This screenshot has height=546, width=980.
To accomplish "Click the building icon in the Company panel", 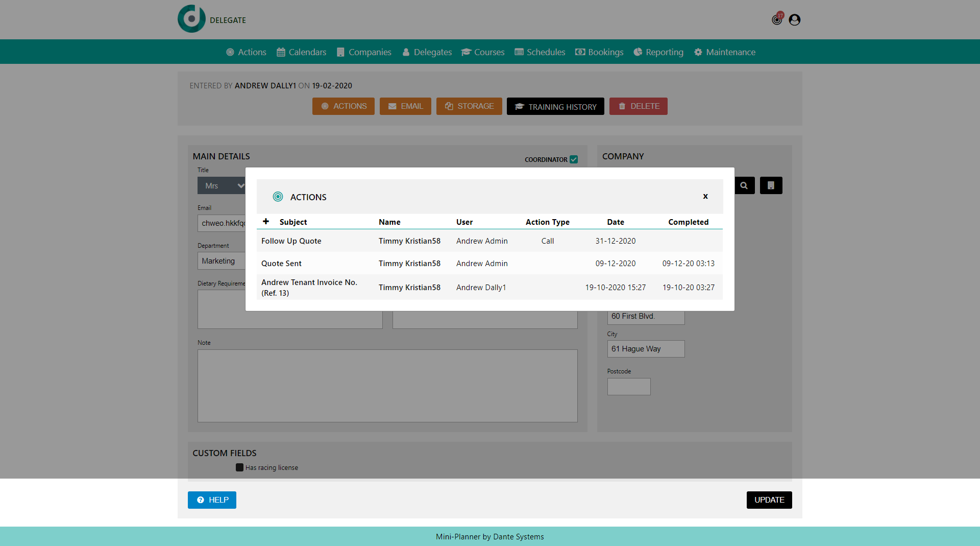I will tap(771, 185).
